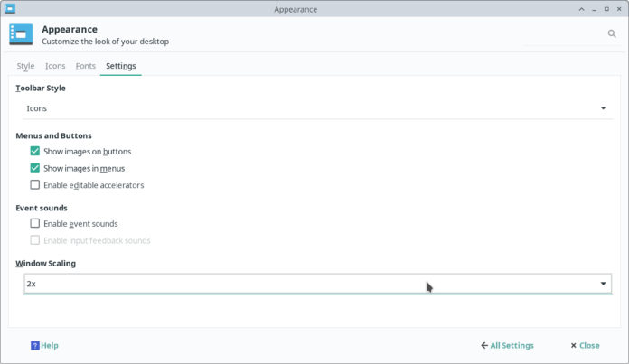The height and width of the screenshot is (364, 629).
Task: Maximize the Appearance window
Action: pyautogui.click(x=606, y=9)
